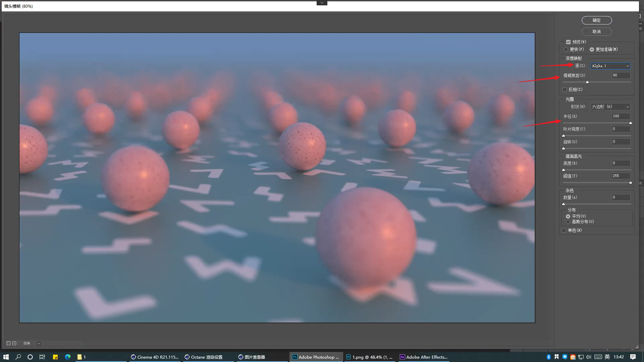The width and height of the screenshot is (644, 362).
Task: Open the 形状 iris shape dropdown
Action: 610,107
